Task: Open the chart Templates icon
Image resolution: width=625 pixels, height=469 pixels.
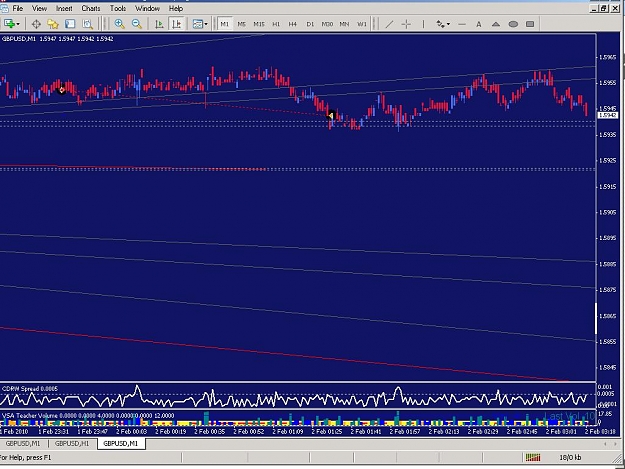Action: click(197, 24)
